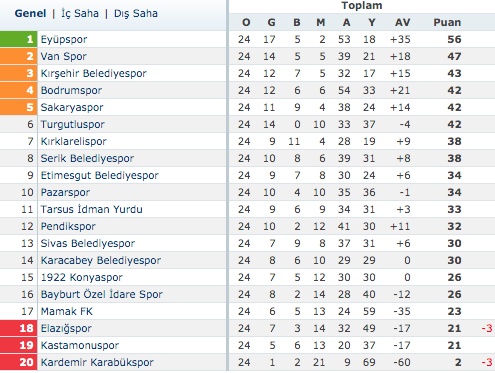Open the İç Saha standings tab
This screenshot has width=495, height=373.
(x=80, y=13)
